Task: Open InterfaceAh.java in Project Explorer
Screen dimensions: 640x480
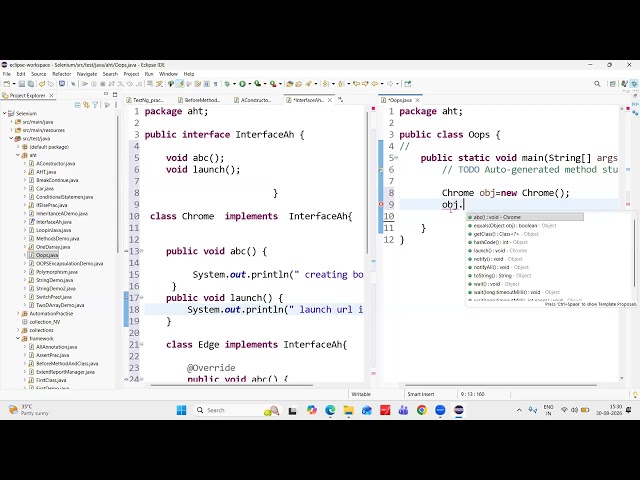Action: coord(53,222)
